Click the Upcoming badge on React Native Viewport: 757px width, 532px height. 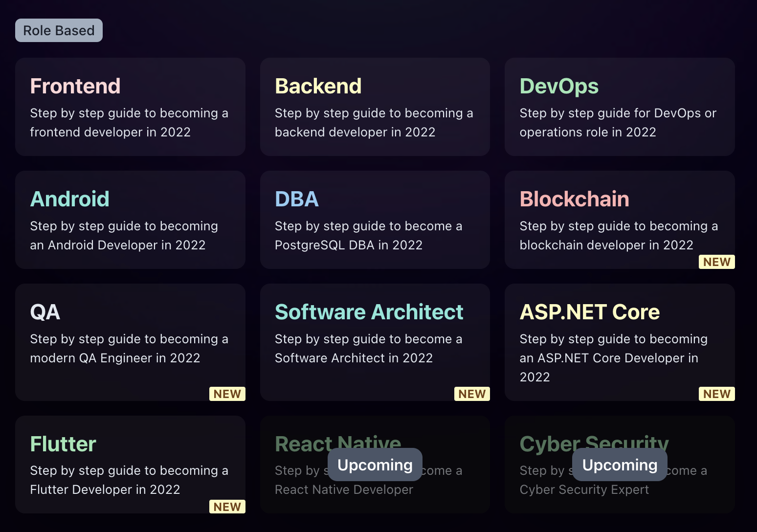[x=375, y=465]
